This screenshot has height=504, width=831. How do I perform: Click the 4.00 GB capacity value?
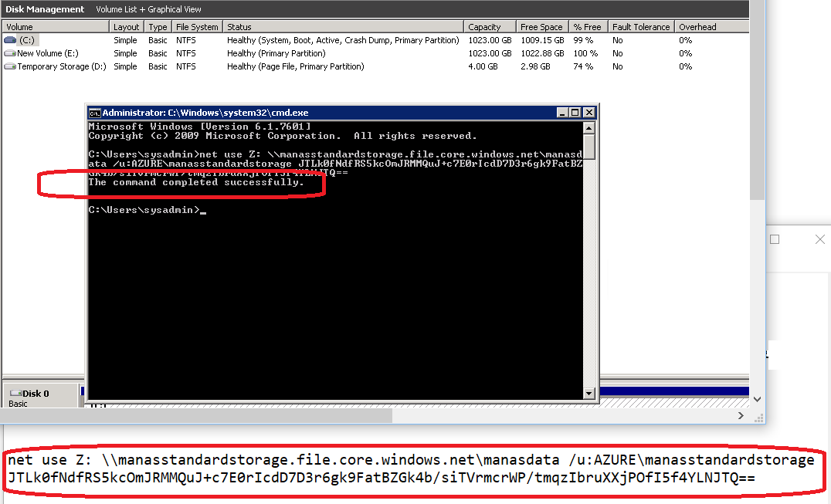tap(483, 66)
